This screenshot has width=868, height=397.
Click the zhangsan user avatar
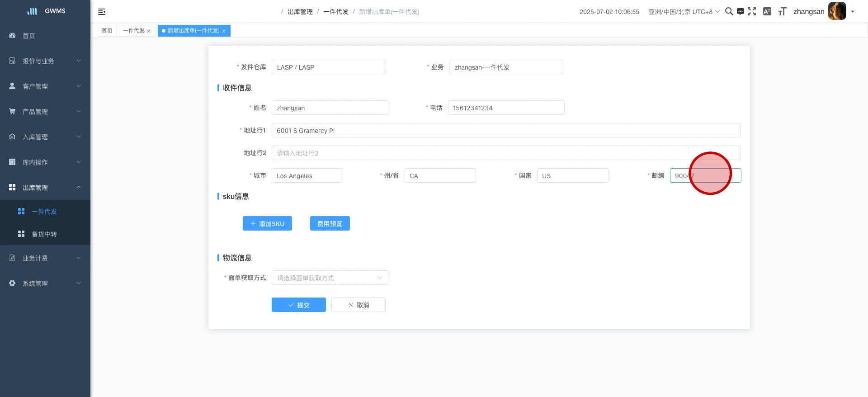coord(837,11)
